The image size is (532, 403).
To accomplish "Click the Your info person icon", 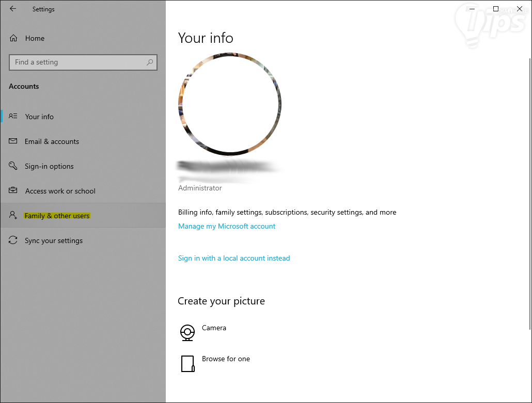I will click(13, 117).
